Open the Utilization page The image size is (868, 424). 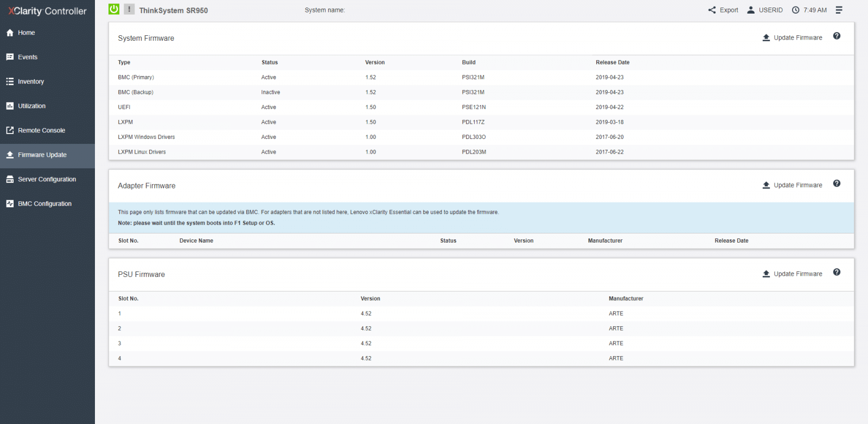(47, 106)
